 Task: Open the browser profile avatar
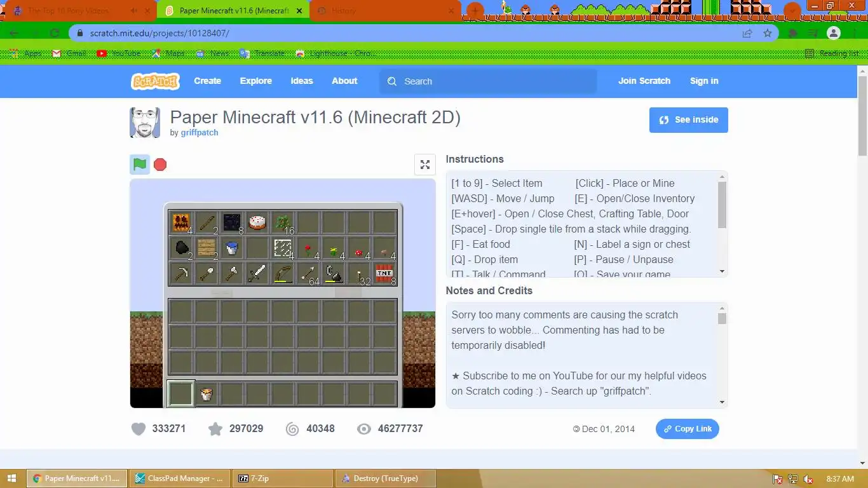point(834,33)
